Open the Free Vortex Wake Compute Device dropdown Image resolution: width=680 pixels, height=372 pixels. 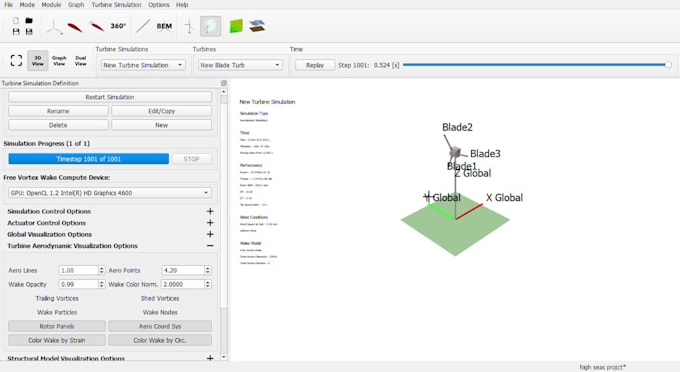[x=110, y=193]
